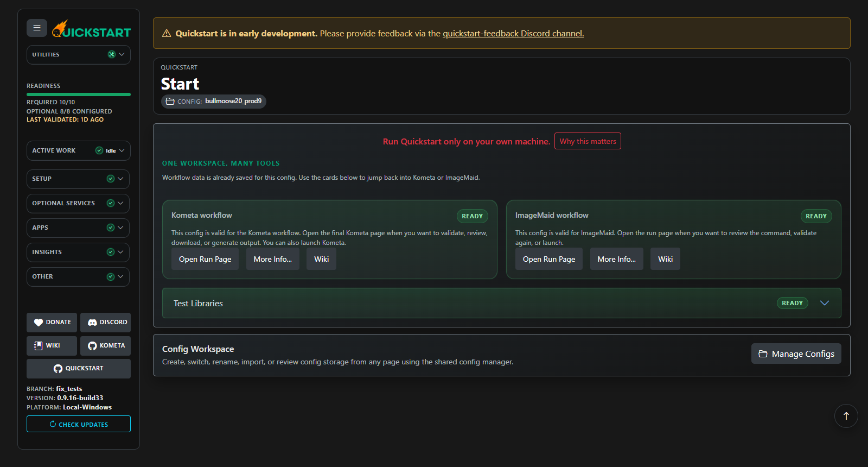Viewport: 868px width, 467px height.
Task: Click Check Updates button
Action: coord(79,424)
